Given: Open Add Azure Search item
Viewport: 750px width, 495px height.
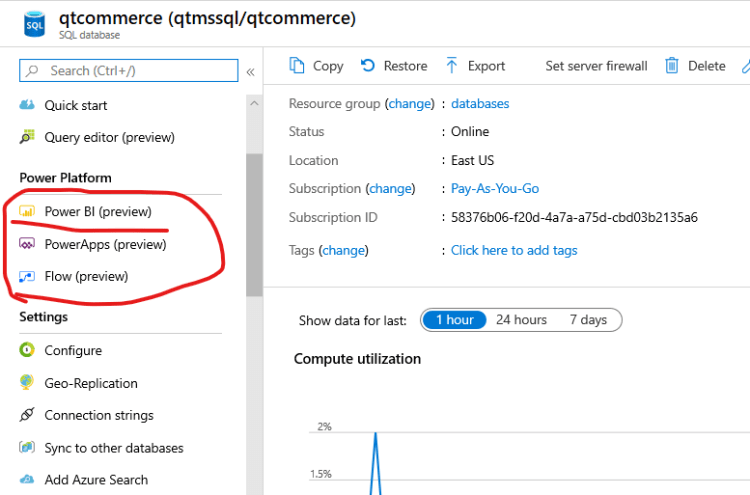Looking at the screenshot, I should tap(96, 480).
